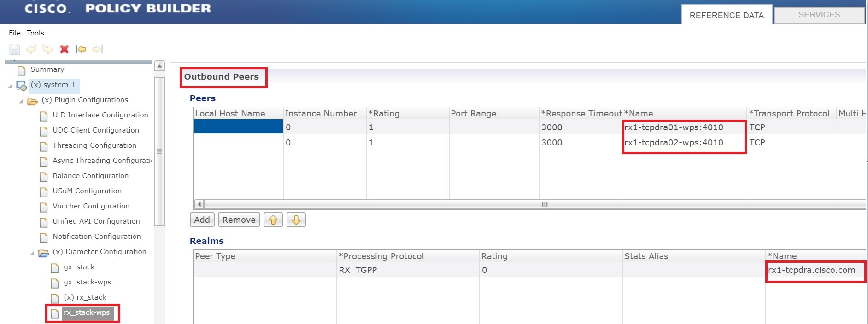The height and width of the screenshot is (324, 868).
Task: Select Balance Configuration in the tree
Action: [90, 176]
